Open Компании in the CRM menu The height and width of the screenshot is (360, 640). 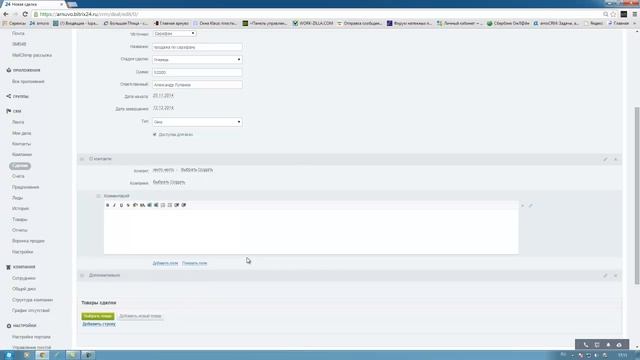pyautogui.click(x=22, y=154)
